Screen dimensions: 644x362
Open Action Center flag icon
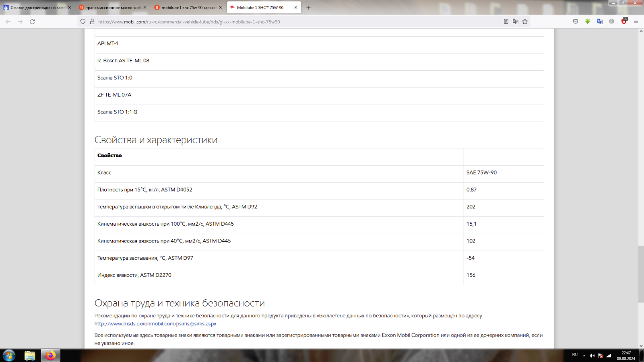(x=601, y=356)
